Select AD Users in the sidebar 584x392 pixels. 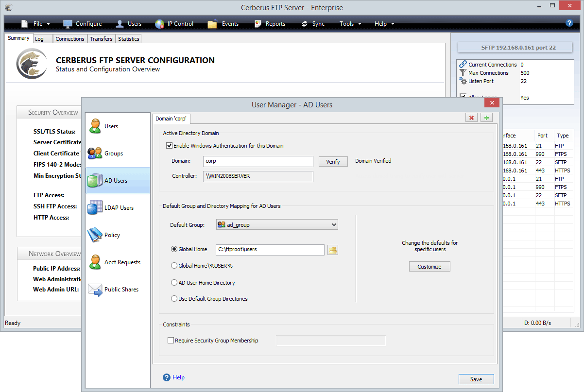tap(118, 181)
